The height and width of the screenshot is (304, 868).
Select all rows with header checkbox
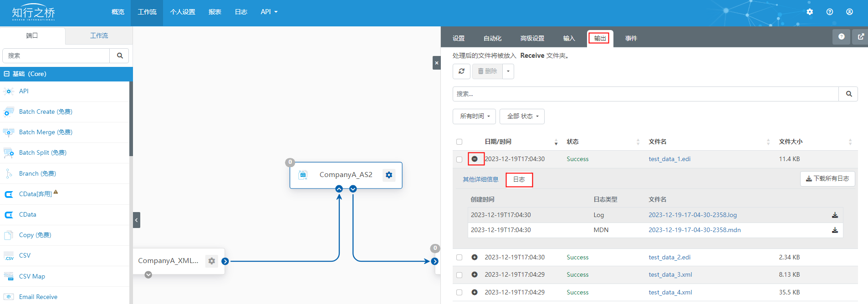[459, 142]
